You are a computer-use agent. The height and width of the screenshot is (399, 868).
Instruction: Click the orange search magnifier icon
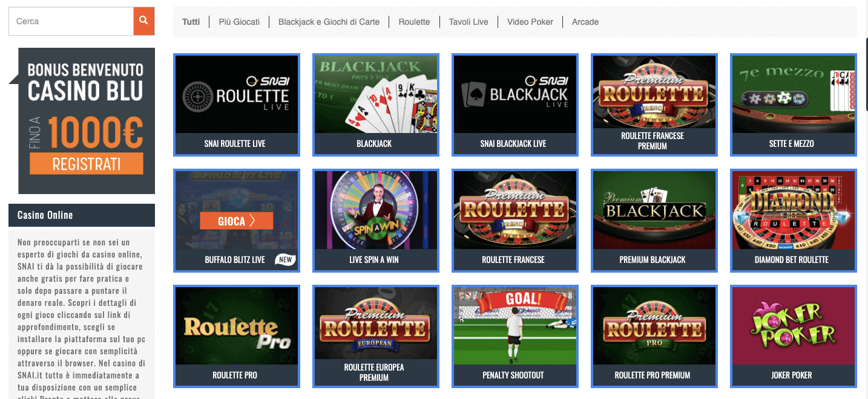click(144, 21)
